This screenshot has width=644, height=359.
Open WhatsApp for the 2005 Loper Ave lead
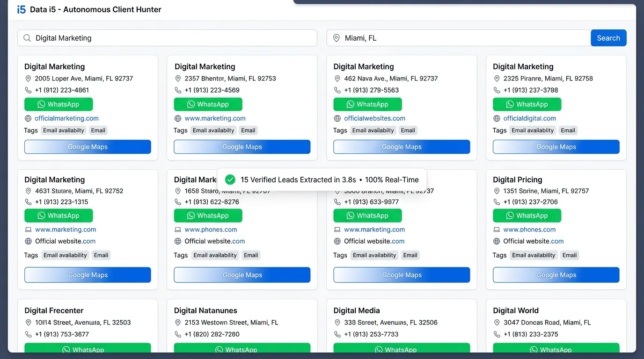[59, 104]
